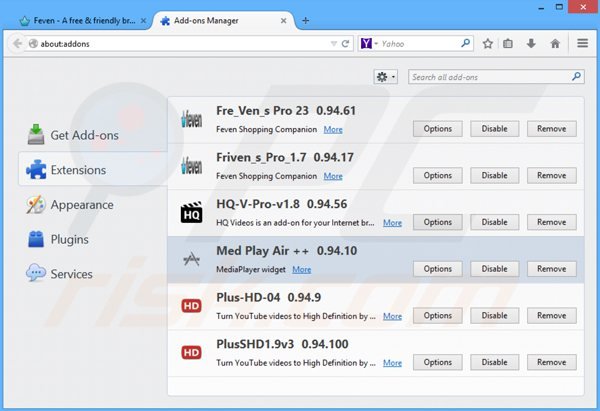The height and width of the screenshot is (411, 600).
Task: Open Options for Friven_s_Pro_1.7
Action: [x=437, y=175]
